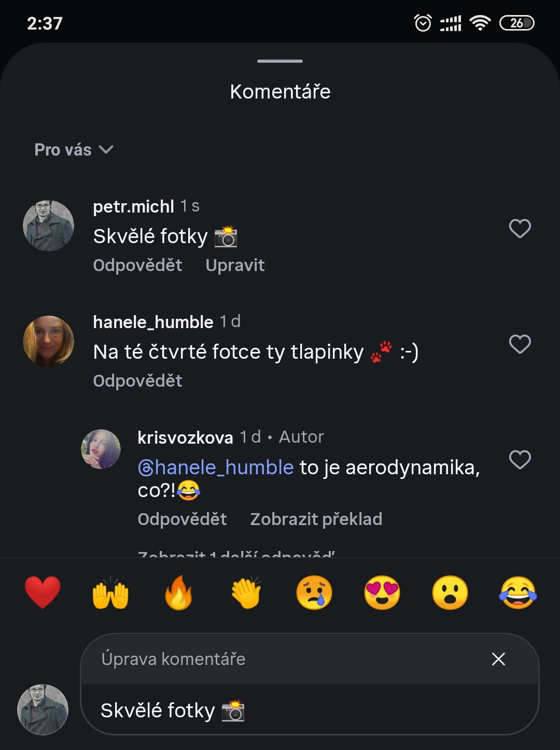The image size is (560, 750).
Task: Like hanele_humble's tlapinky comment
Action: click(x=520, y=344)
